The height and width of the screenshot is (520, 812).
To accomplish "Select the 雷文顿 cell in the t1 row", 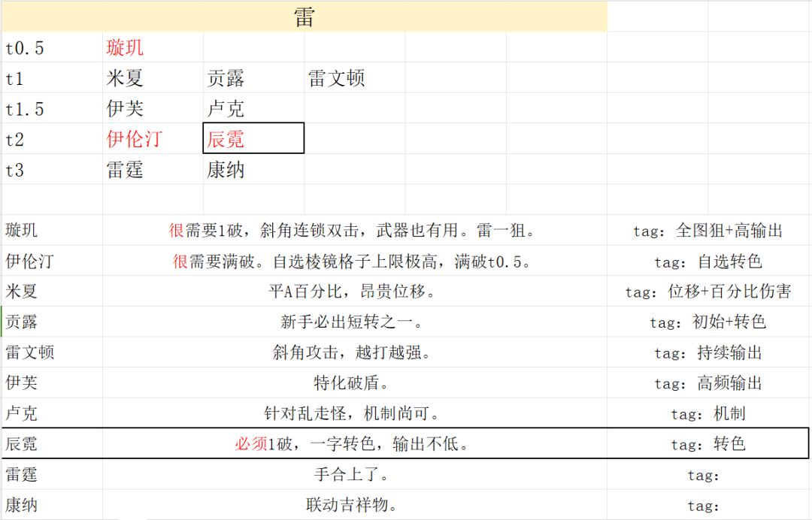I will (x=355, y=78).
